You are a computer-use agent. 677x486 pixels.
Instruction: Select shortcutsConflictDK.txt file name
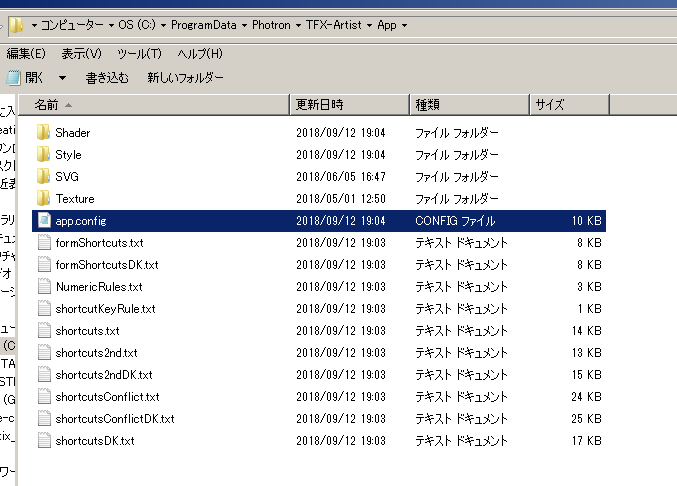coord(115,419)
